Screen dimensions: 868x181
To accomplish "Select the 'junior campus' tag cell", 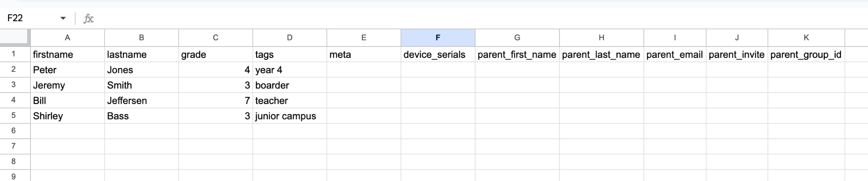I will pyautogui.click(x=289, y=116).
